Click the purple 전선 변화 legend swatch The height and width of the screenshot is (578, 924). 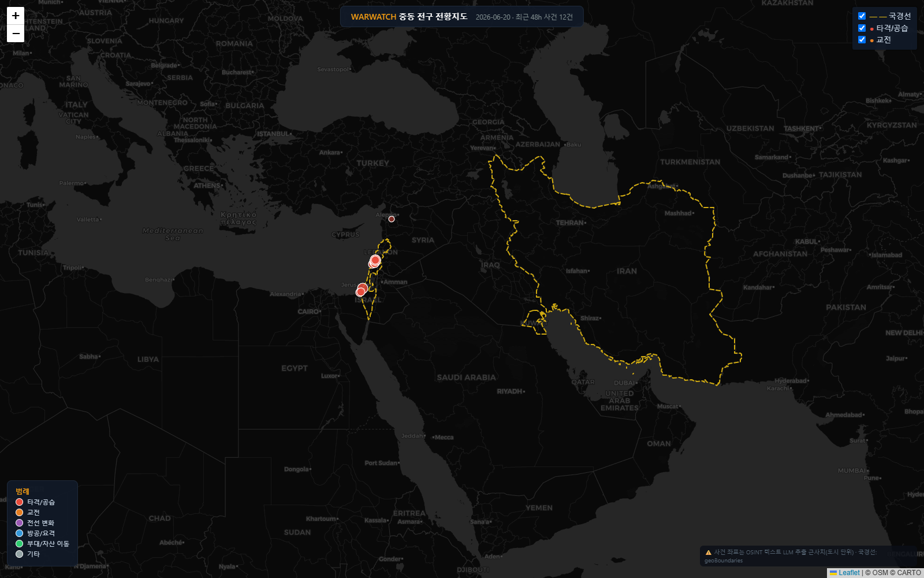(20, 523)
